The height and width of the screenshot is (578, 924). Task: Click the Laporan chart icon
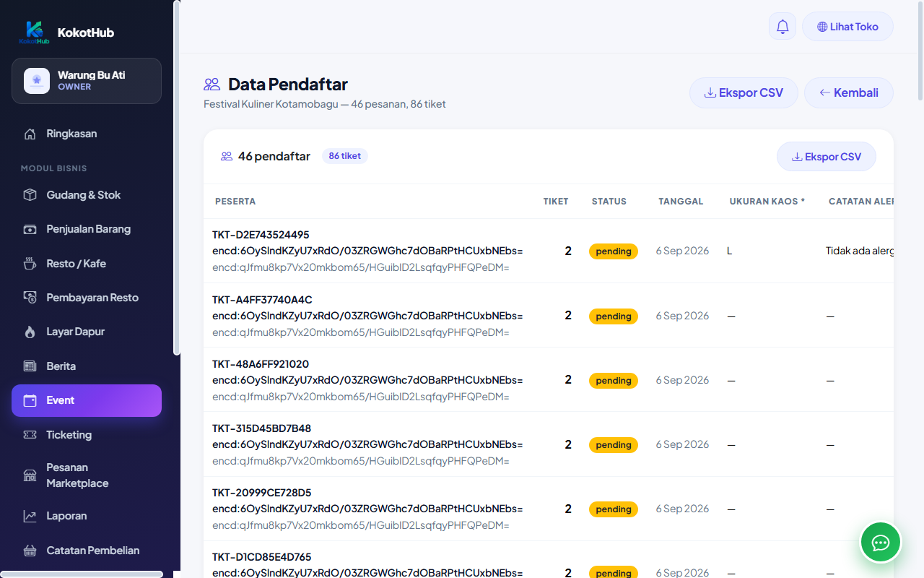[30, 516]
